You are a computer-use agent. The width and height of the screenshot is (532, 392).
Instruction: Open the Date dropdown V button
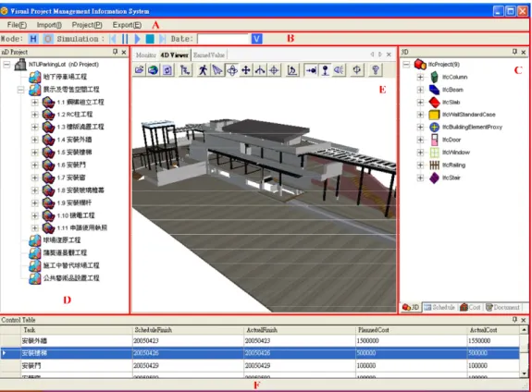click(x=257, y=39)
